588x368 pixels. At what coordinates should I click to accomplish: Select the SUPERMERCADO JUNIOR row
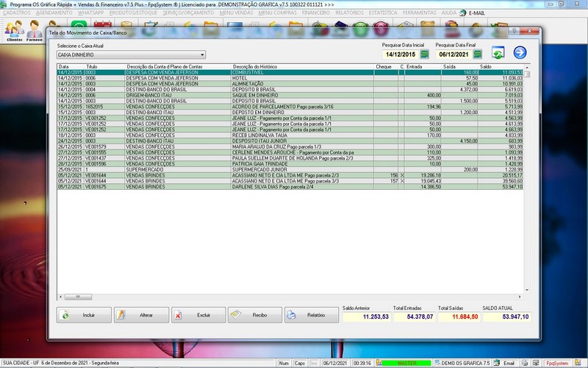290,170
